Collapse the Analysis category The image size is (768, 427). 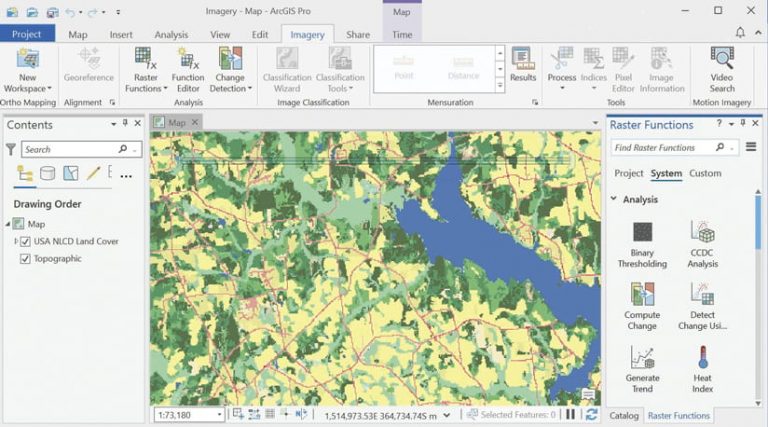pyautogui.click(x=613, y=199)
